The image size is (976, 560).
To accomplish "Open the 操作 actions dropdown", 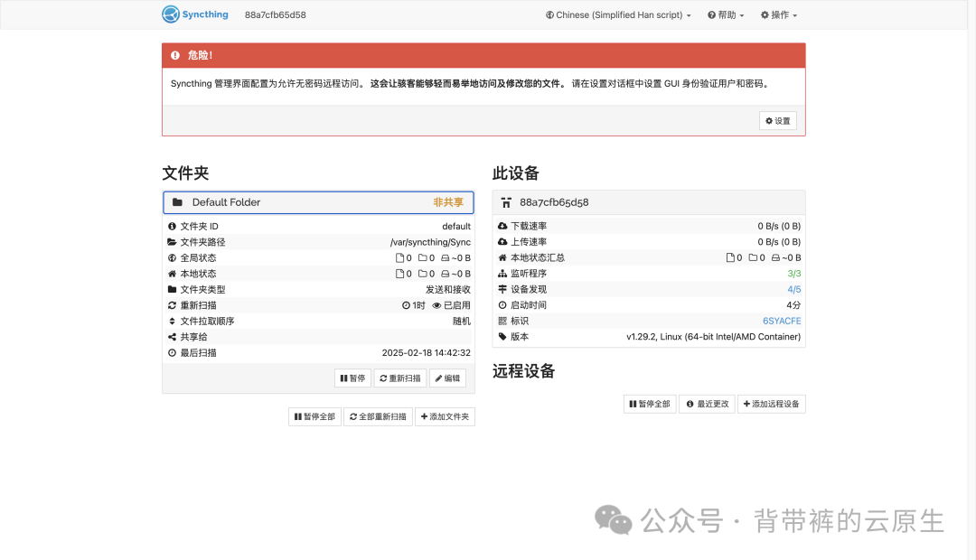I will click(x=779, y=15).
